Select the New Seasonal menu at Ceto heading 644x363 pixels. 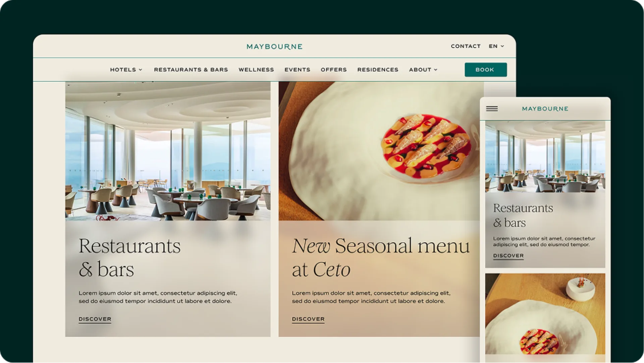point(381,258)
